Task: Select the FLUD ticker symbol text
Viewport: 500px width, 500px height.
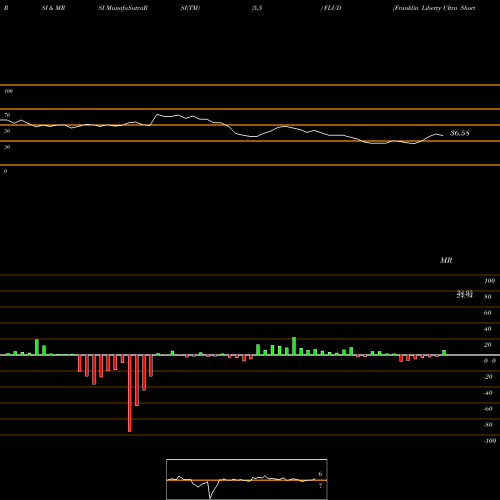Action: coord(332,8)
